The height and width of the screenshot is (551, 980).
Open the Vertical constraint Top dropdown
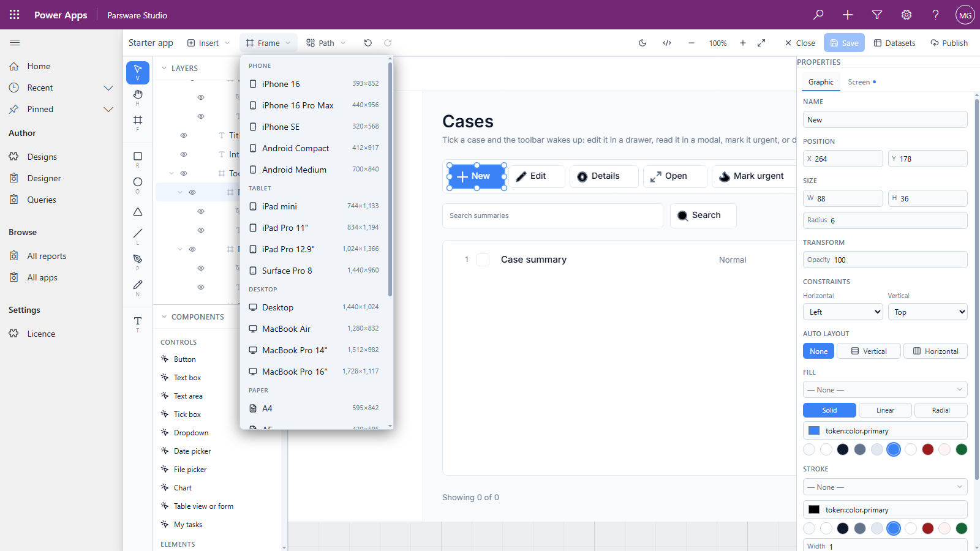(x=928, y=312)
